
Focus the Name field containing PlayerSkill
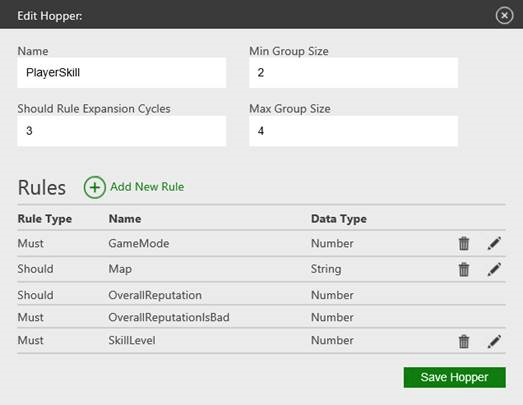(x=122, y=73)
